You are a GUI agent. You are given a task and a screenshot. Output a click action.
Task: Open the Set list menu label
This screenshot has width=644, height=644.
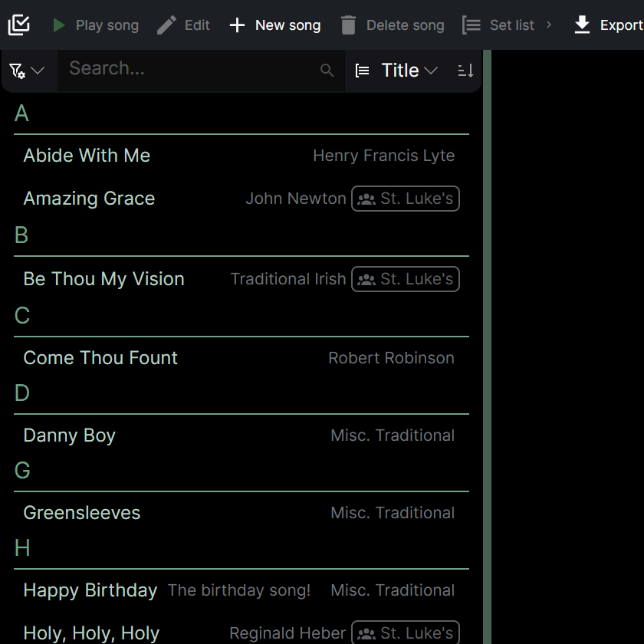512,25
